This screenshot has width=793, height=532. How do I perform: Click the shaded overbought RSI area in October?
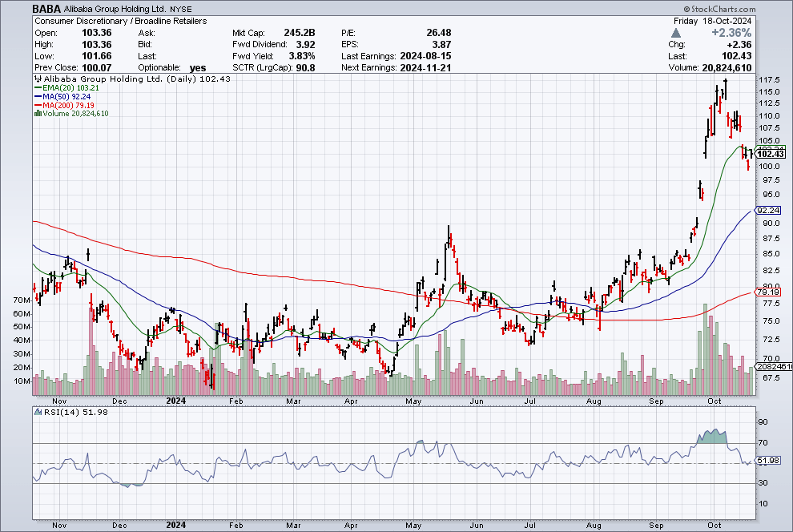coord(712,437)
